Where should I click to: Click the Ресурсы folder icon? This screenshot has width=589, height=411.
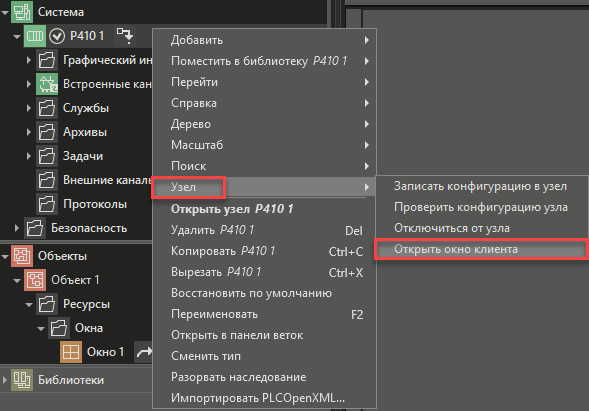[x=47, y=304]
